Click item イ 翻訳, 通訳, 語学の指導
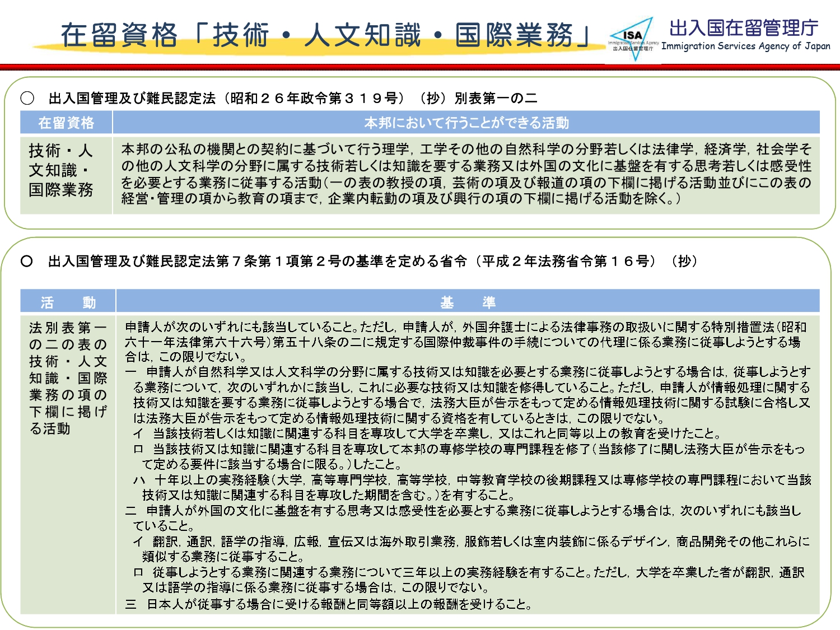The image size is (840, 630). [x=472, y=549]
